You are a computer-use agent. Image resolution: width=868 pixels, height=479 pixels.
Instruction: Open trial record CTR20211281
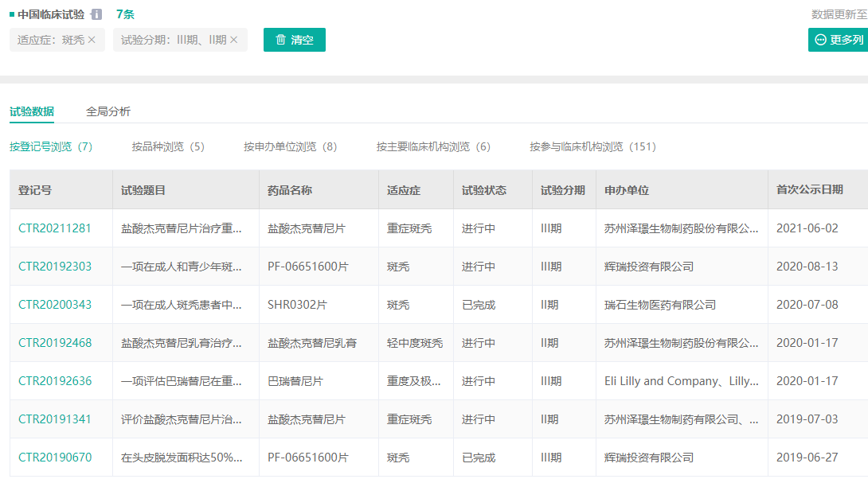click(x=55, y=228)
